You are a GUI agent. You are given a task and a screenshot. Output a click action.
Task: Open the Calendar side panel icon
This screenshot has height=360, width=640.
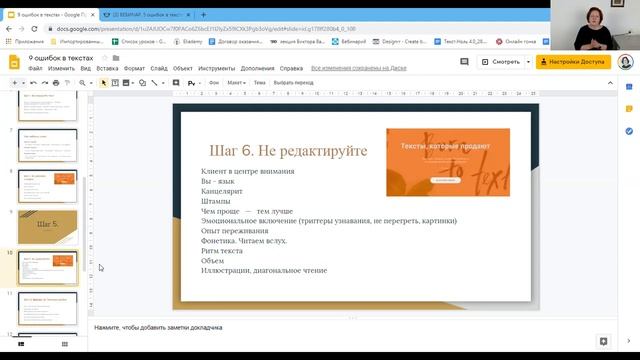tap(629, 87)
